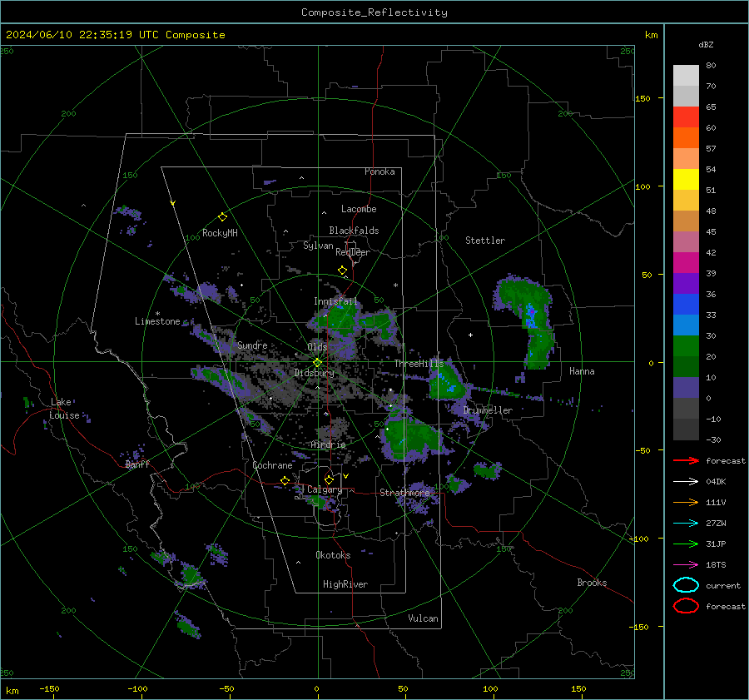Click the Vulcan label
749x700 pixels.
[423, 618]
